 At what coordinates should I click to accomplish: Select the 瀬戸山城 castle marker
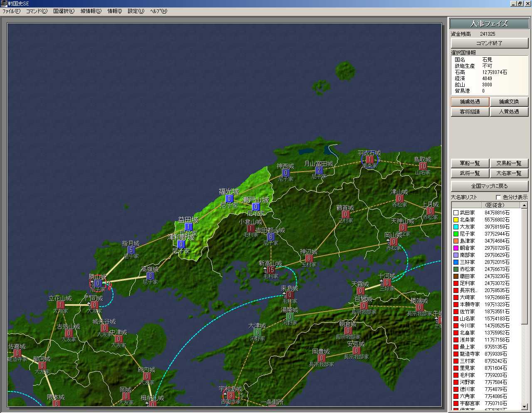256,207
